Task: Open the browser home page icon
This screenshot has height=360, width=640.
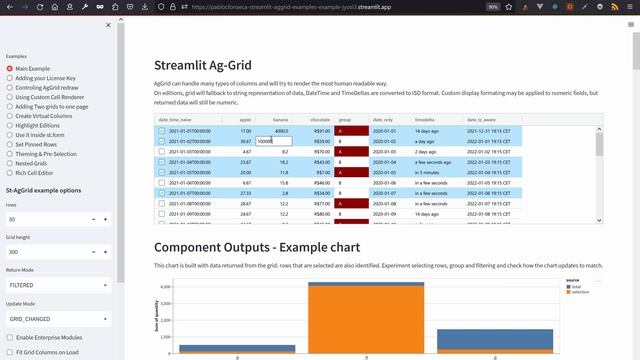Action: click(55, 7)
